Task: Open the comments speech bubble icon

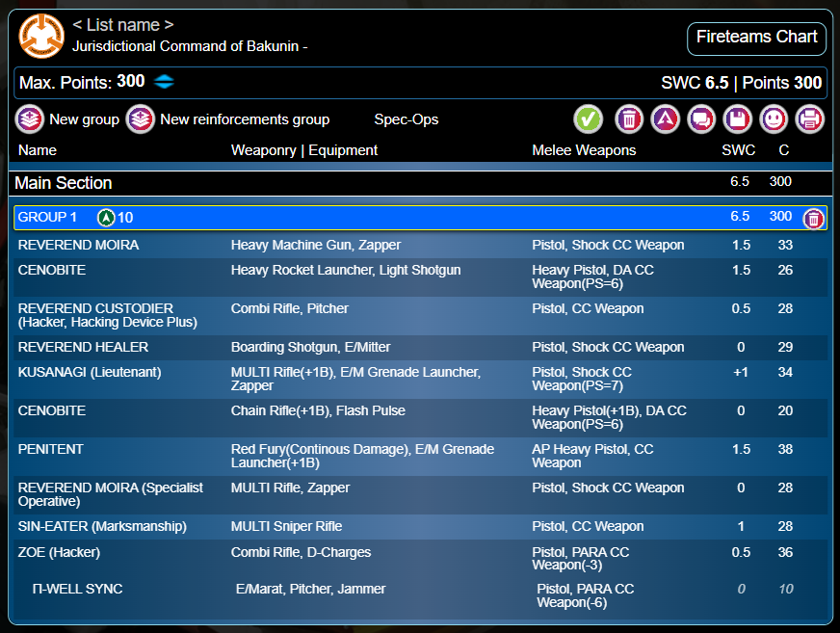Action: (x=701, y=119)
